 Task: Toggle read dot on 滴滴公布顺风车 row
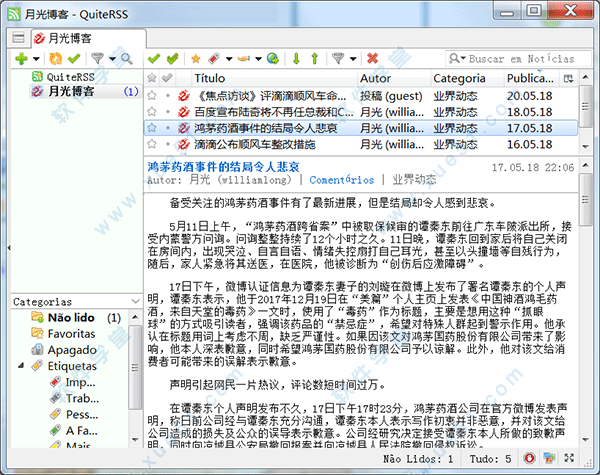coord(168,144)
